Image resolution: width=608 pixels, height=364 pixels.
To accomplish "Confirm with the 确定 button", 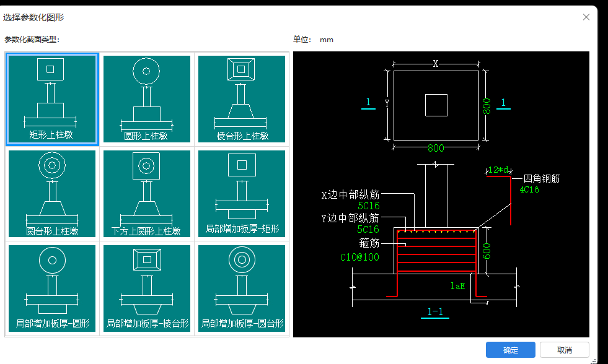I will tap(510, 350).
